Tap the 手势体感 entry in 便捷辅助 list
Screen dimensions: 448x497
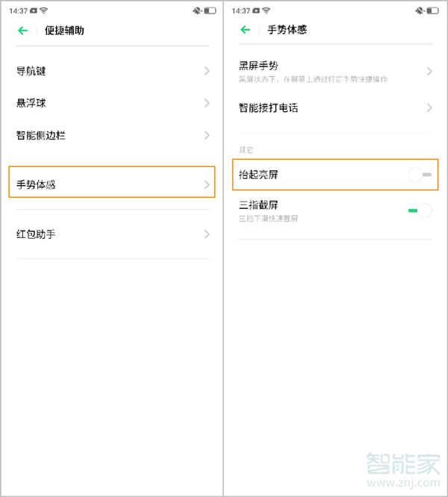112,184
